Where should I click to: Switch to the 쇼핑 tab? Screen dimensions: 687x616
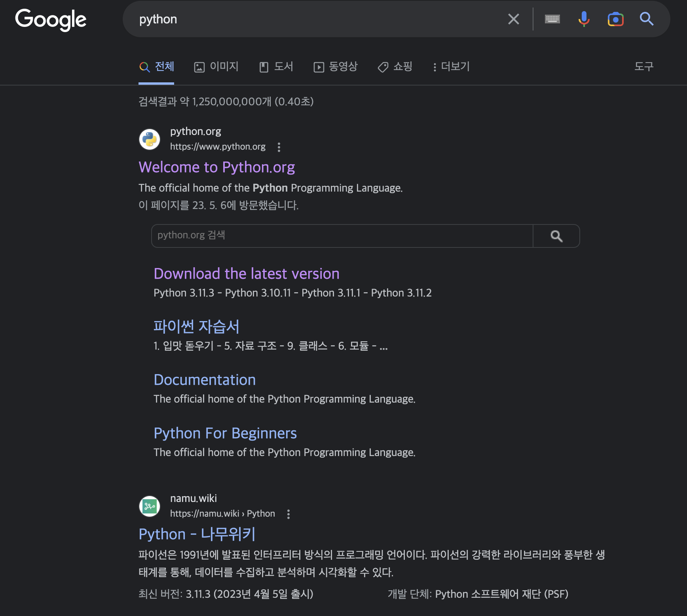pos(395,67)
